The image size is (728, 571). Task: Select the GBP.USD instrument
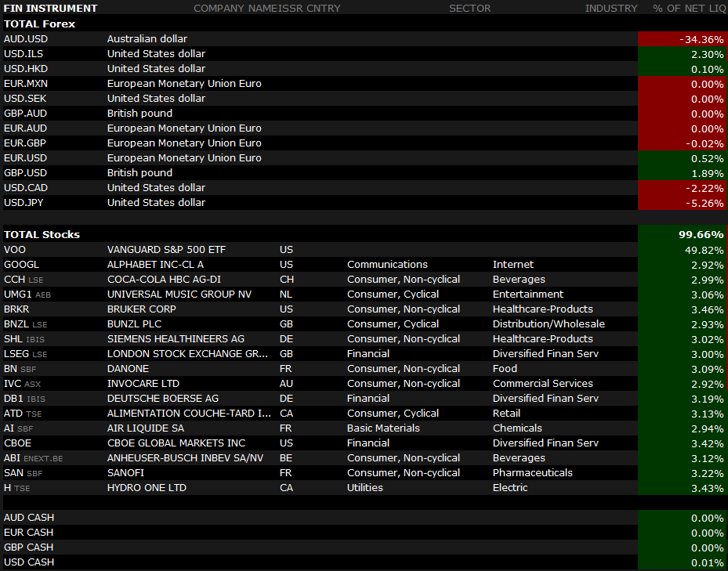pyautogui.click(x=26, y=172)
